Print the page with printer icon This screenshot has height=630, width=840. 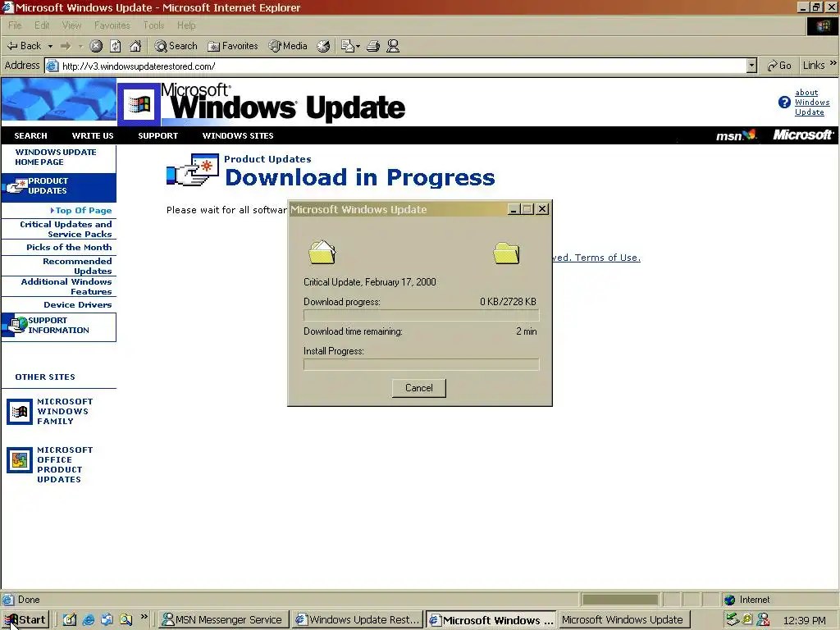[x=373, y=46]
